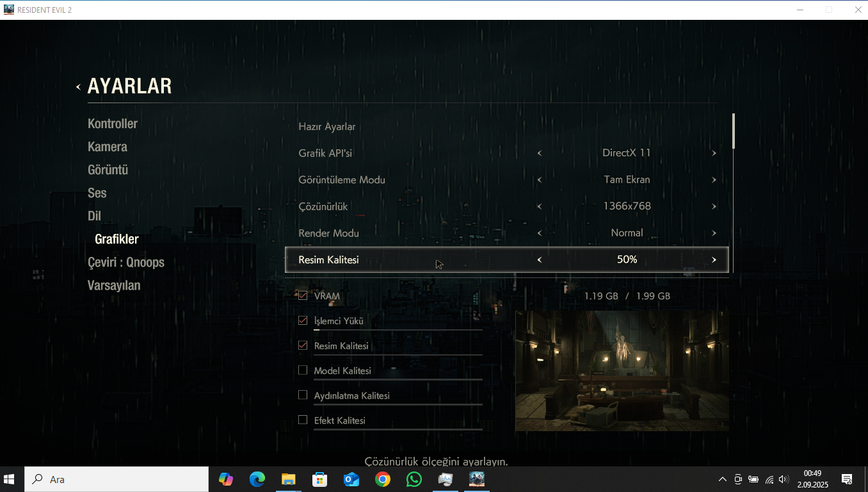Click the 1366x768 resolution value
Viewport: 868px width, 492px height.
(x=627, y=206)
